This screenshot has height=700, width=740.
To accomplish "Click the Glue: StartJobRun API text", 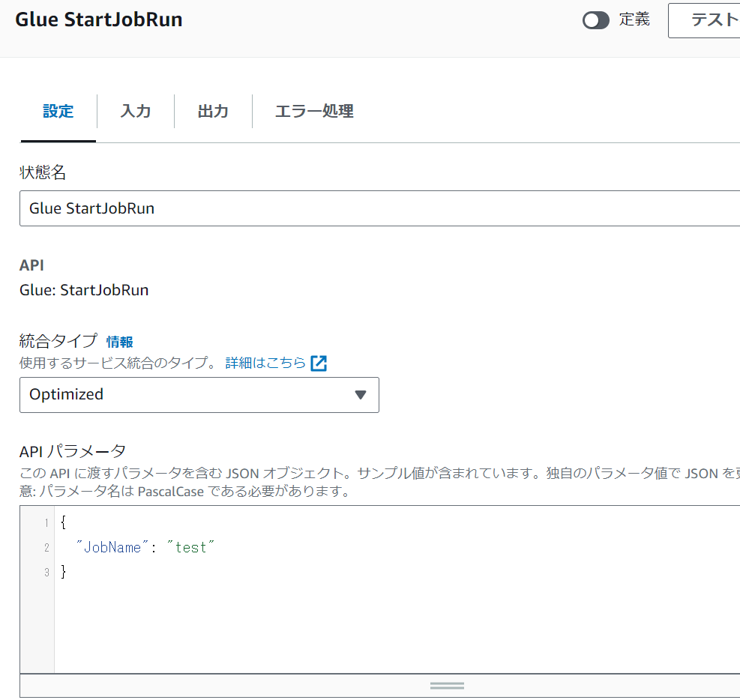I will point(84,290).
